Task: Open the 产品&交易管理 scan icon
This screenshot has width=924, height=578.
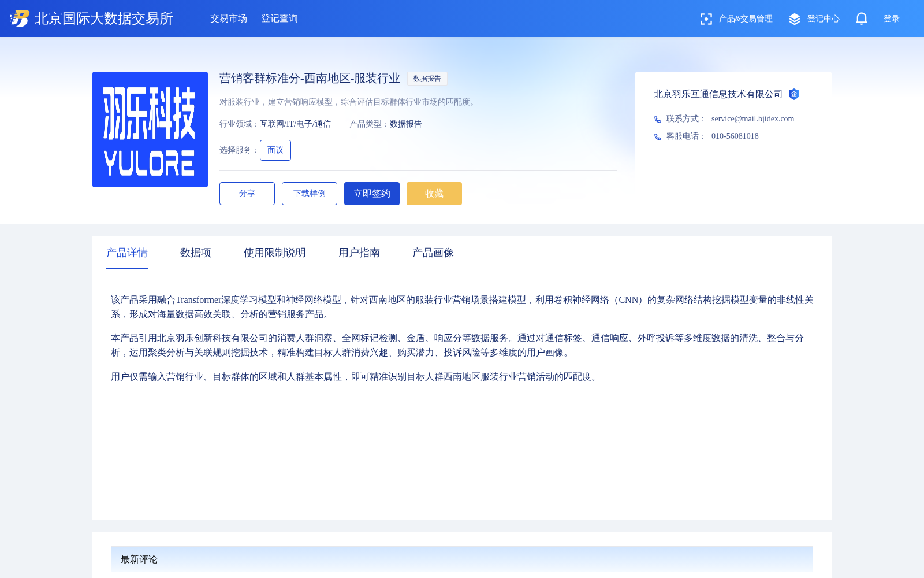Action: (x=706, y=19)
